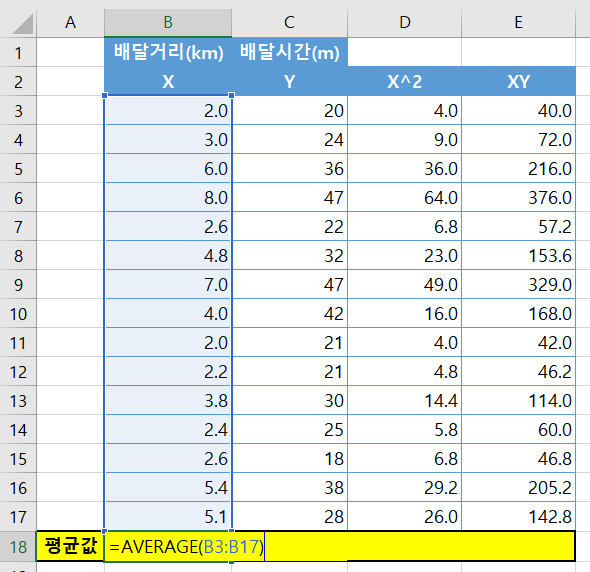Select cell C5 with value 36
590x572 pixels.
[x=289, y=168]
